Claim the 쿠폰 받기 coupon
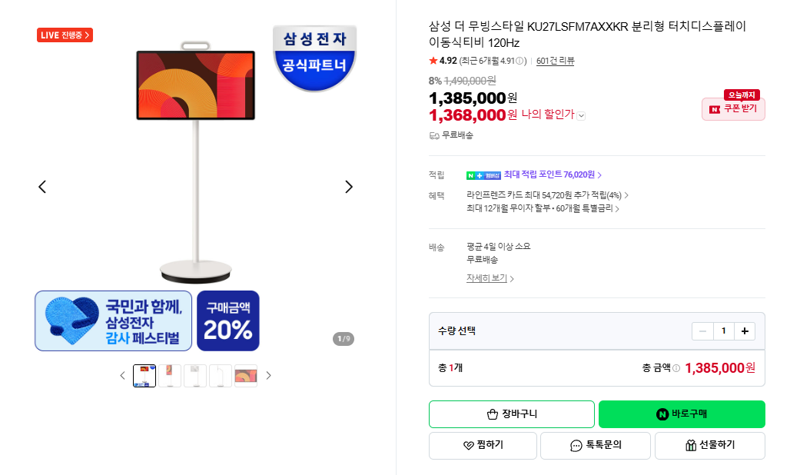The height and width of the screenshot is (475, 800). (x=733, y=109)
